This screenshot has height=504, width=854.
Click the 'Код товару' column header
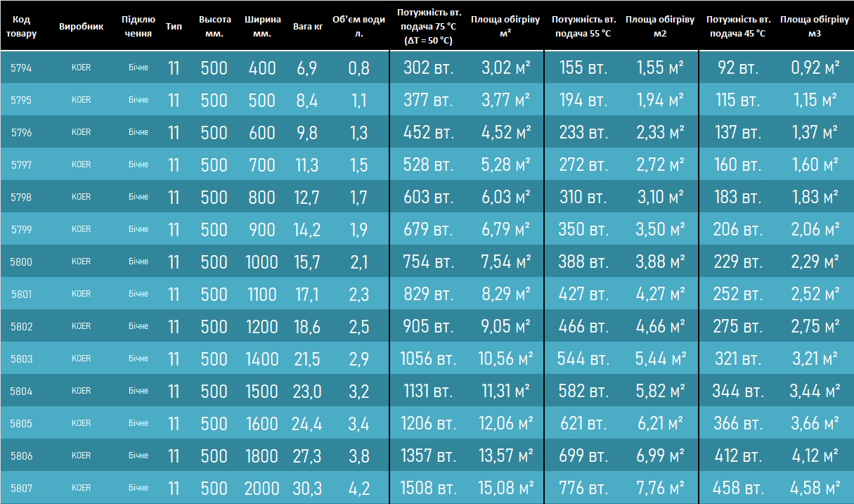21,26
